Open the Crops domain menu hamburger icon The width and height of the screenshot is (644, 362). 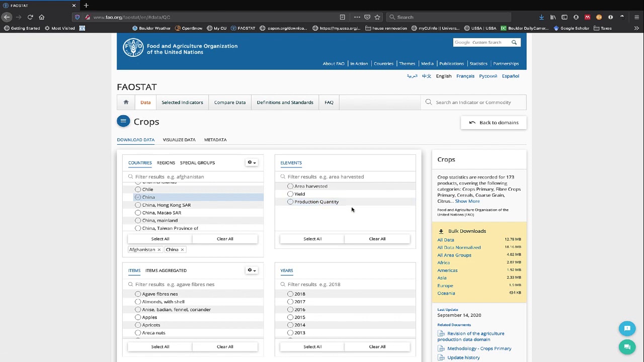123,121
